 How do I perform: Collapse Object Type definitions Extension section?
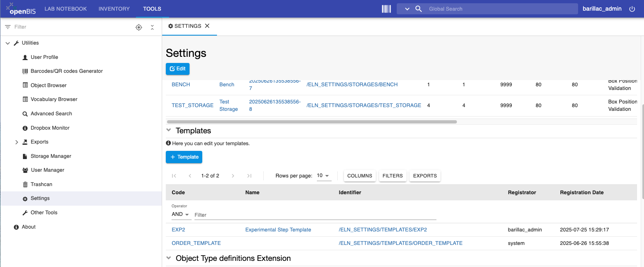point(169,258)
